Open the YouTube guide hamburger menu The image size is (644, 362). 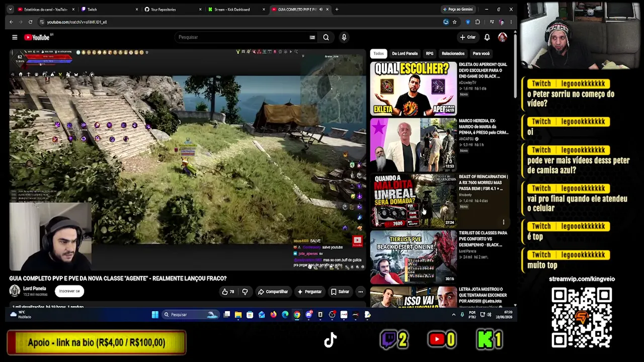click(15, 37)
